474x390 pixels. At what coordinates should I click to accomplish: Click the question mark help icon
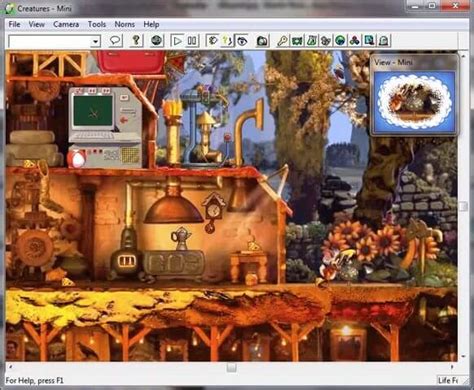(136, 41)
